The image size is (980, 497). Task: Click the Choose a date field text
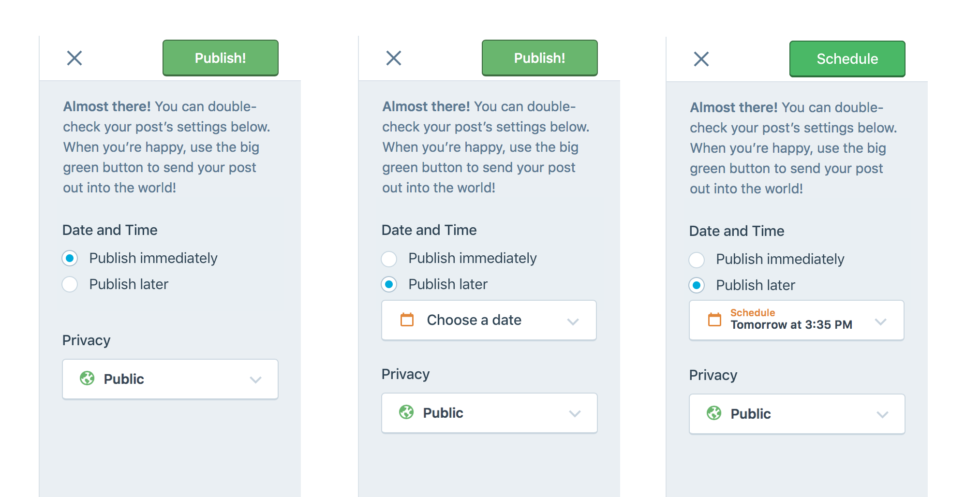pyautogui.click(x=474, y=320)
